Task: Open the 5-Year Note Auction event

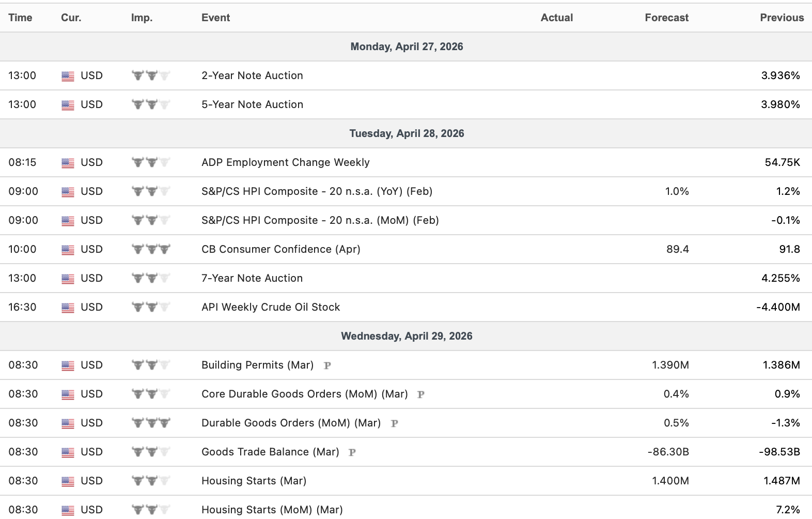Action: coord(252,104)
